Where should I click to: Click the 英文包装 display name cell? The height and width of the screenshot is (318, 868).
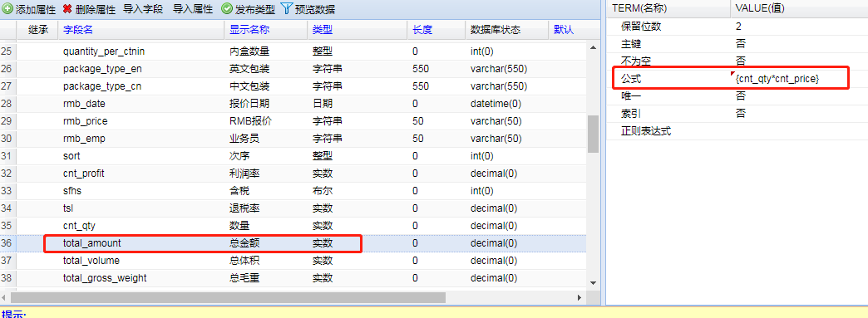click(x=249, y=69)
